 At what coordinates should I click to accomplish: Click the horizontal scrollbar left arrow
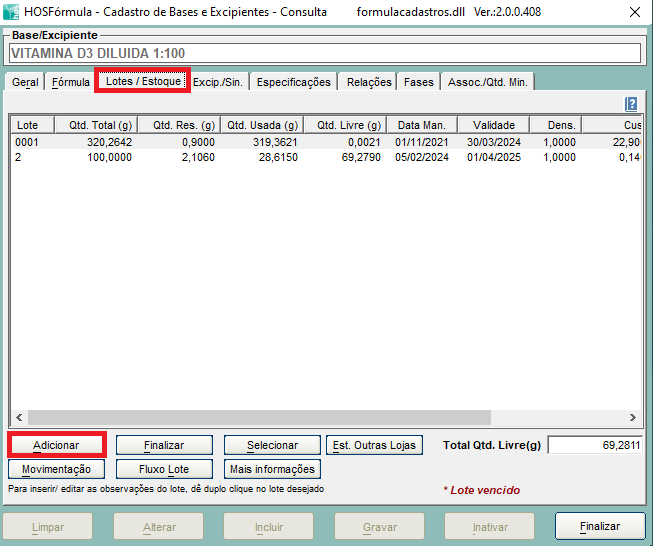click(x=18, y=418)
